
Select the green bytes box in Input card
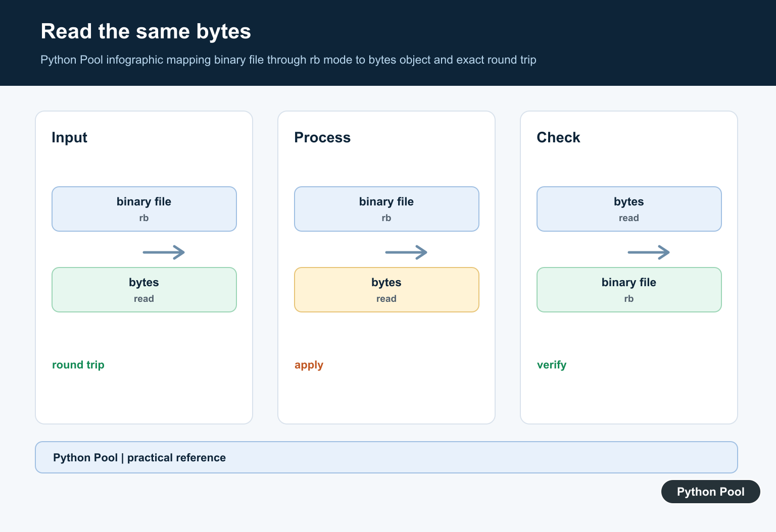pos(144,290)
